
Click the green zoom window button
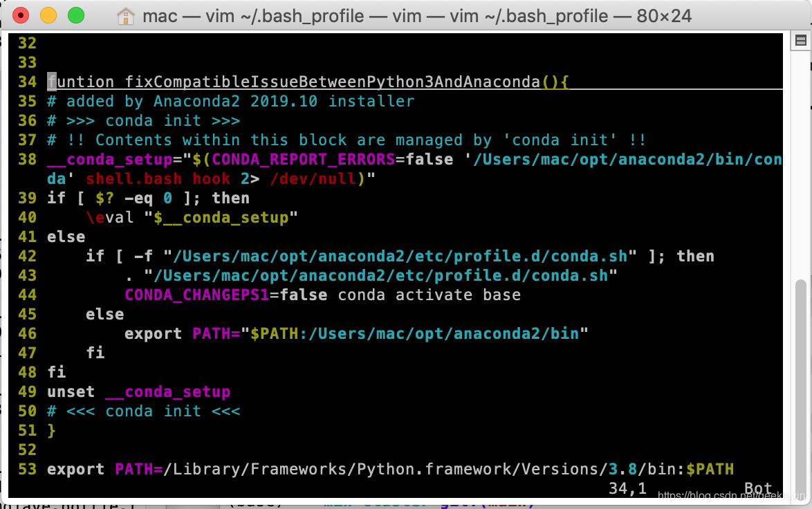point(76,15)
